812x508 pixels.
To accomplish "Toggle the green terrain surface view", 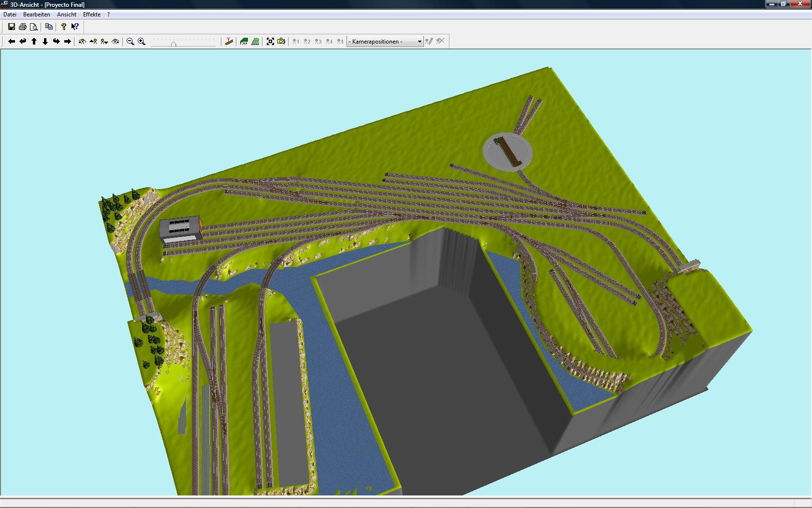I will [x=244, y=42].
